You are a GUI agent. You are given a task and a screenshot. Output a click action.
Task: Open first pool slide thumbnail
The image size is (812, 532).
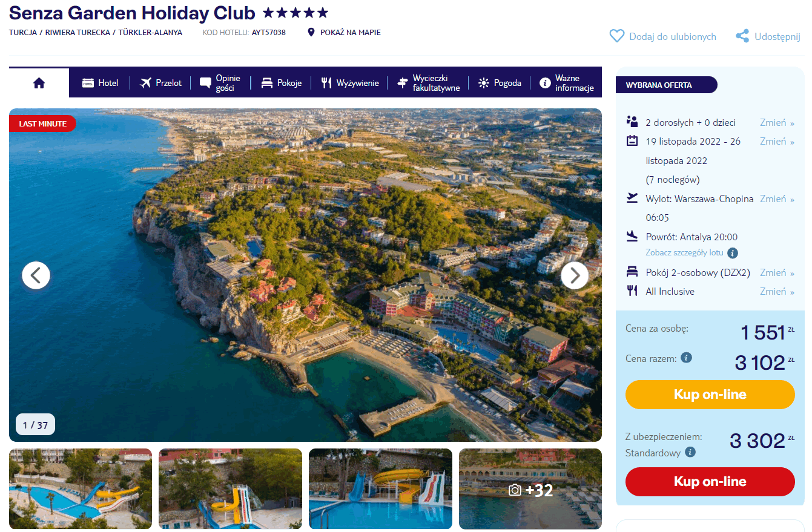point(81,488)
